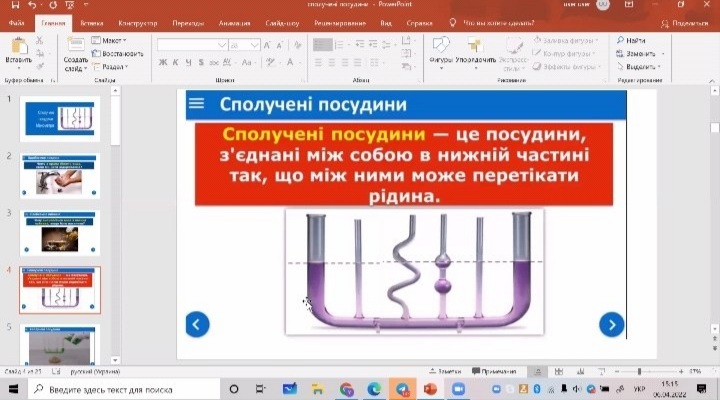This screenshot has height=400, width=720.
Task: Switch to Normal view icon in status bar
Action: pyautogui.click(x=538, y=371)
